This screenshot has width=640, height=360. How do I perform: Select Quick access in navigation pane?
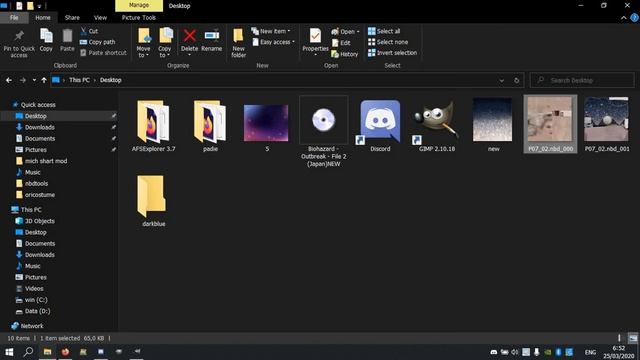[x=38, y=105]
